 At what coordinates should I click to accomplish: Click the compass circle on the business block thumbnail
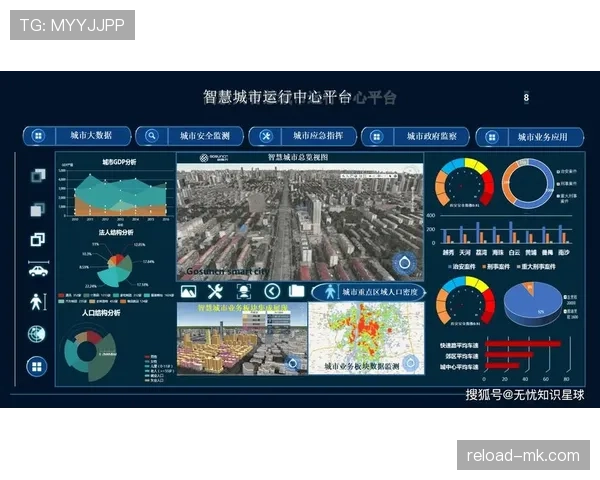[293, 363]
